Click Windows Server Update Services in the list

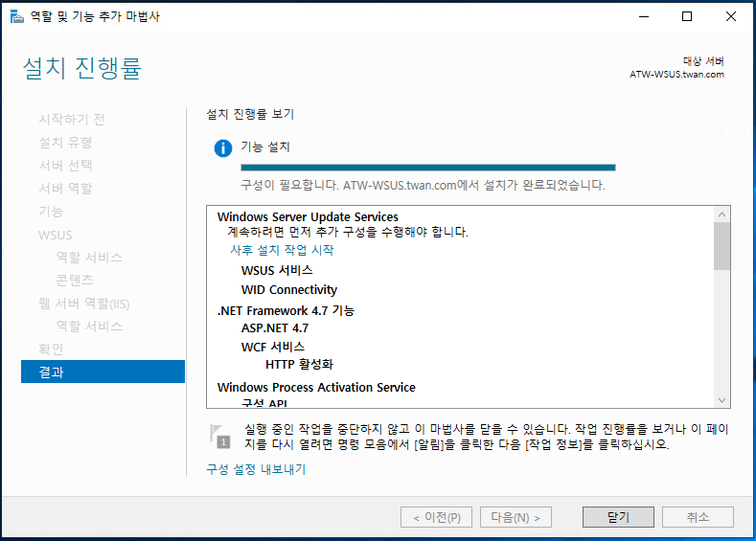(308, 216)
